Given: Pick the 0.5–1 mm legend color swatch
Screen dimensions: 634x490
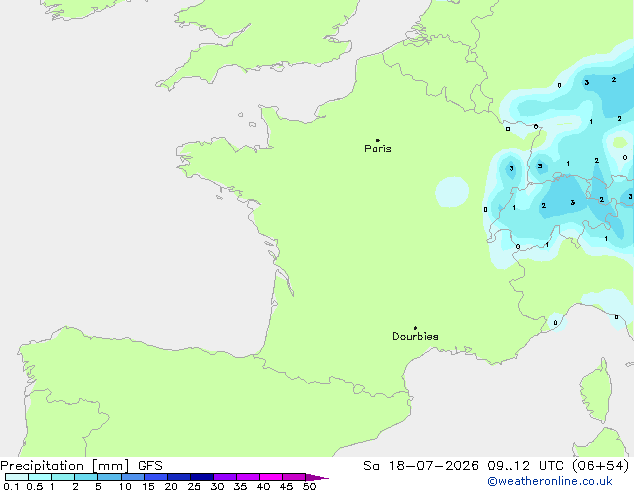Looking at the screenshot, I should 40,477.
